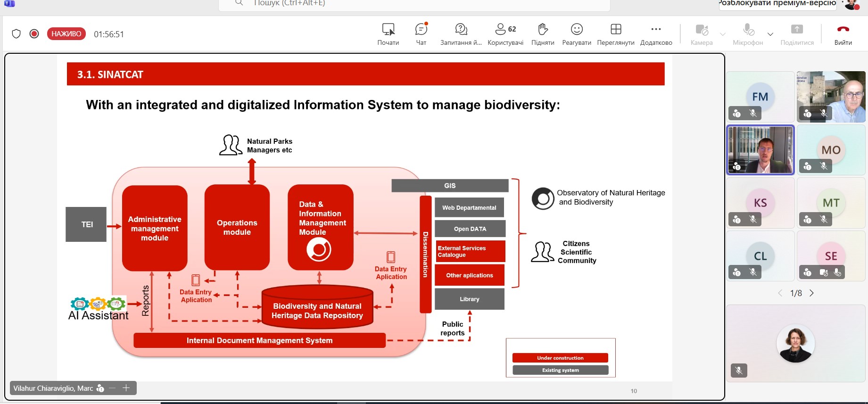
Task: Open the Запитання й відповіді (Q&A) panel
Action: 461,34
